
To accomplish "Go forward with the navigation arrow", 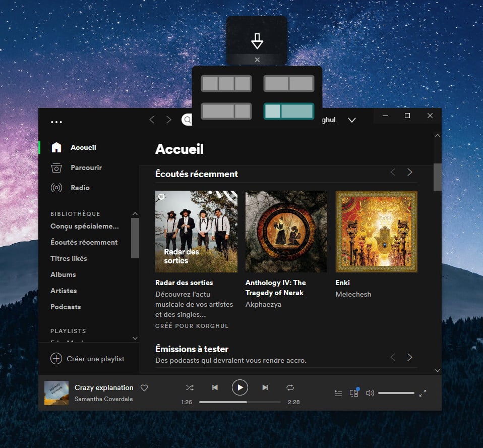I will click(168, 120).
